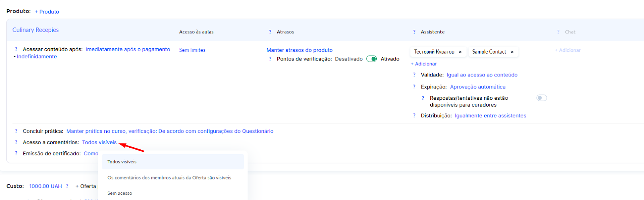
Task: Open the Acesso a comentários dropdown
Action: click(99, 142)
